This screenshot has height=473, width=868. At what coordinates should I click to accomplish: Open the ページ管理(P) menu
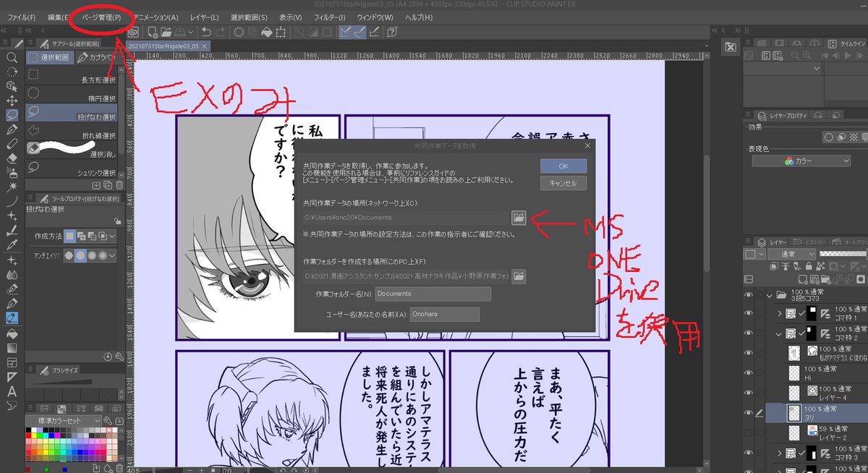[x=101, y=17]
